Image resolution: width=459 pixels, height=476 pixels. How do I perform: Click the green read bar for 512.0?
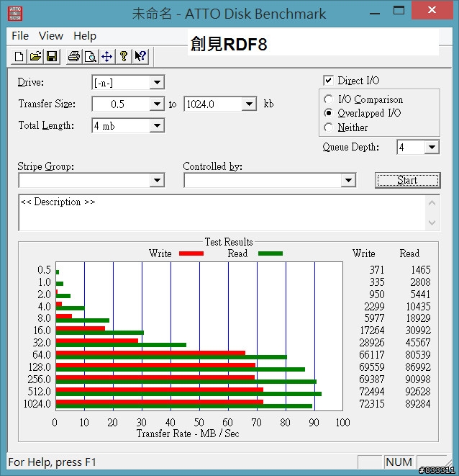188,394
